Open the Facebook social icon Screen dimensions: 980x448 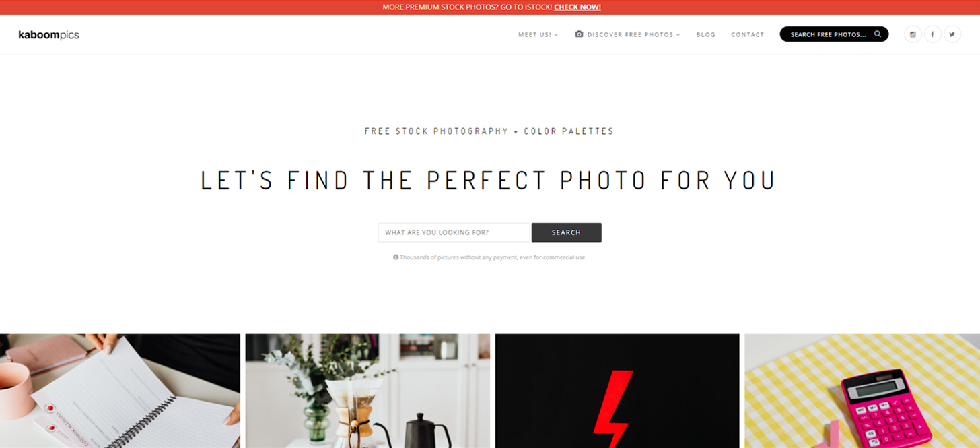coord(932,34)
